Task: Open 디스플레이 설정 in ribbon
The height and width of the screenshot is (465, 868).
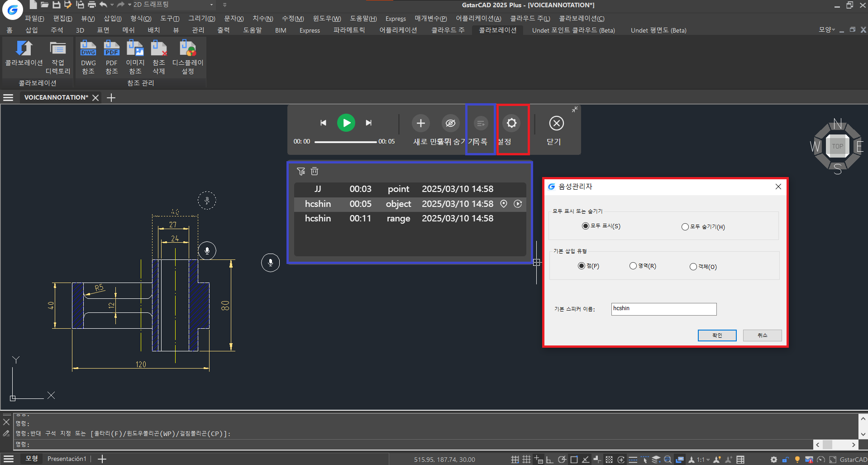Action: point(188,58)
